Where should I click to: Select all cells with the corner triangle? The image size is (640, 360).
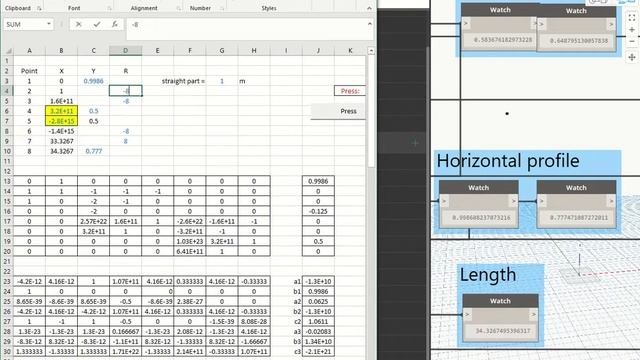pyautogui.click(x=8, y=51)
